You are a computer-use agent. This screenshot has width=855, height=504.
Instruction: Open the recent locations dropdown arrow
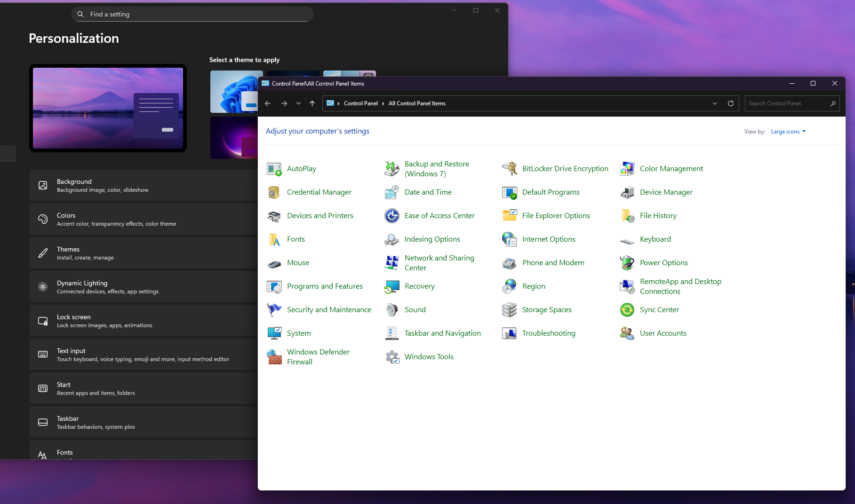(298, 103)
